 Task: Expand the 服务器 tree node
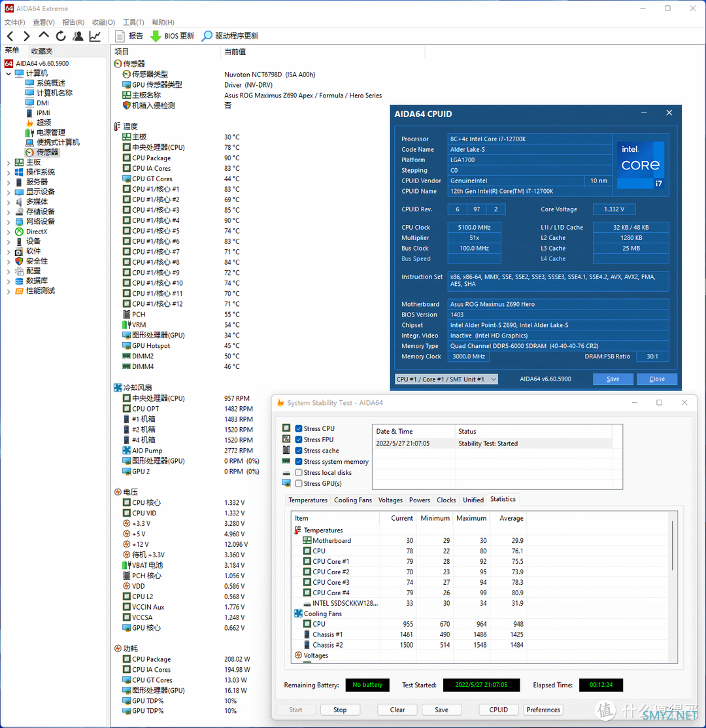click(x=8, y=182)
